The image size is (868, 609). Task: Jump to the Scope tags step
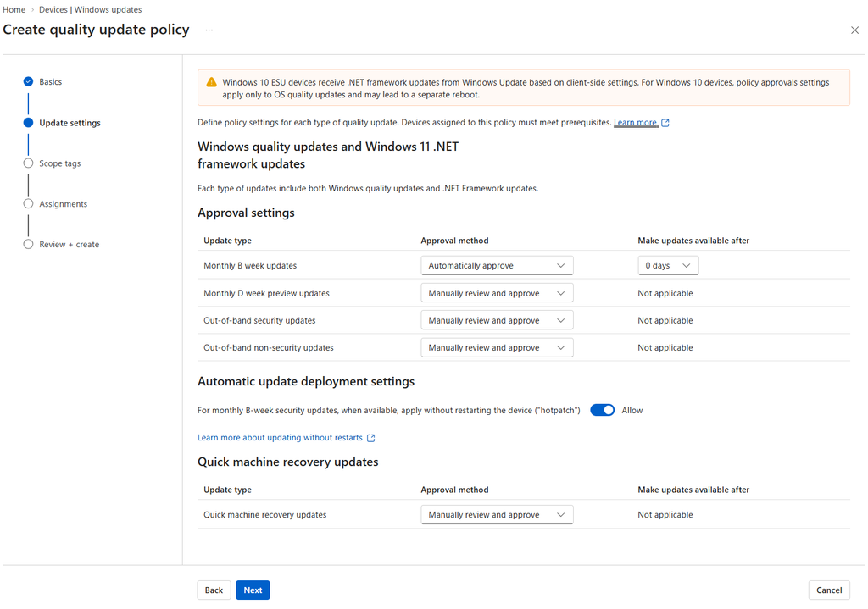60,163
